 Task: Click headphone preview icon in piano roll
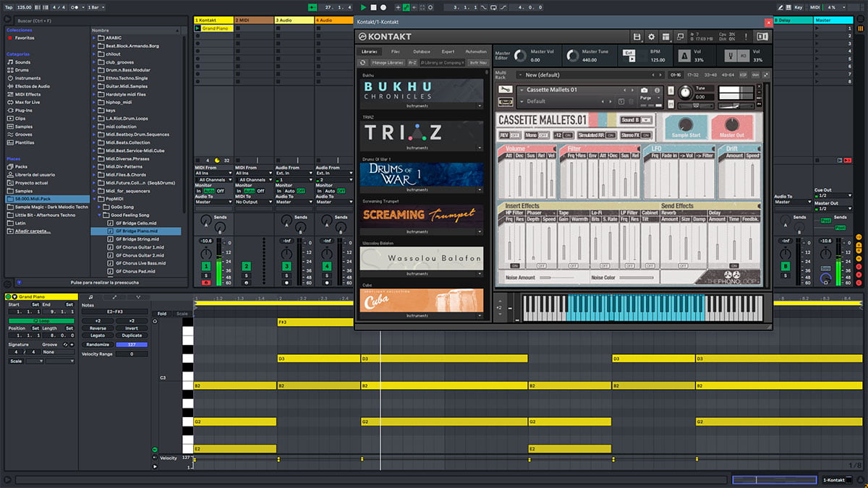pyautogui.click(x=155, y=321)
